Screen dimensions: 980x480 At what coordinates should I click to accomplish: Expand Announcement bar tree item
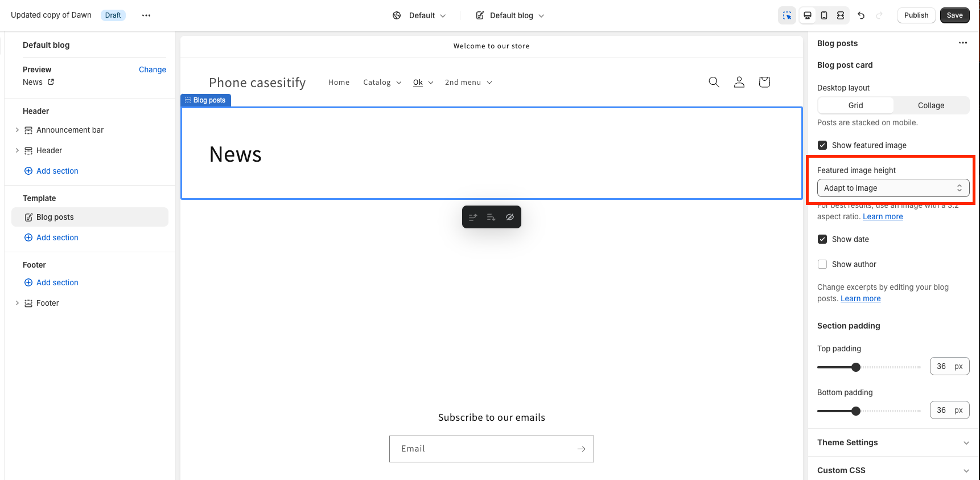[17, 130]
